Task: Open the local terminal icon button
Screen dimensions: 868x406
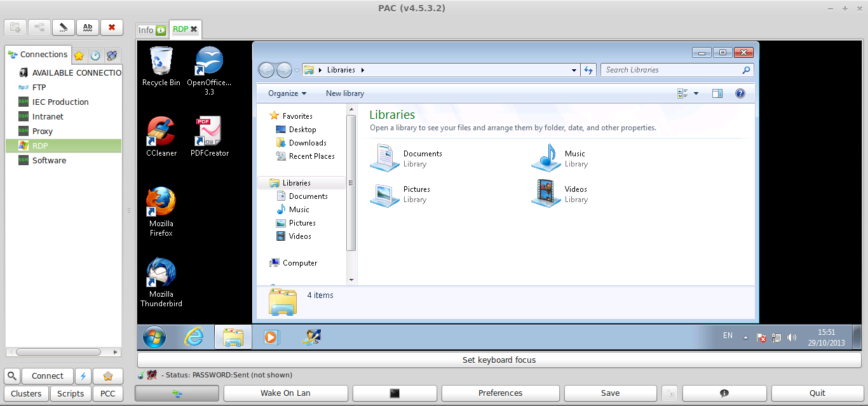Action: pyautogui.click(x=395, y=393)
